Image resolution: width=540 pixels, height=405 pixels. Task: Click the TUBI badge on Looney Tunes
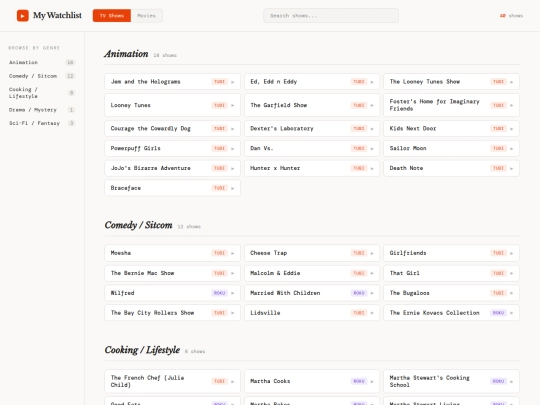pyautogui.click(x=219, y=105)
